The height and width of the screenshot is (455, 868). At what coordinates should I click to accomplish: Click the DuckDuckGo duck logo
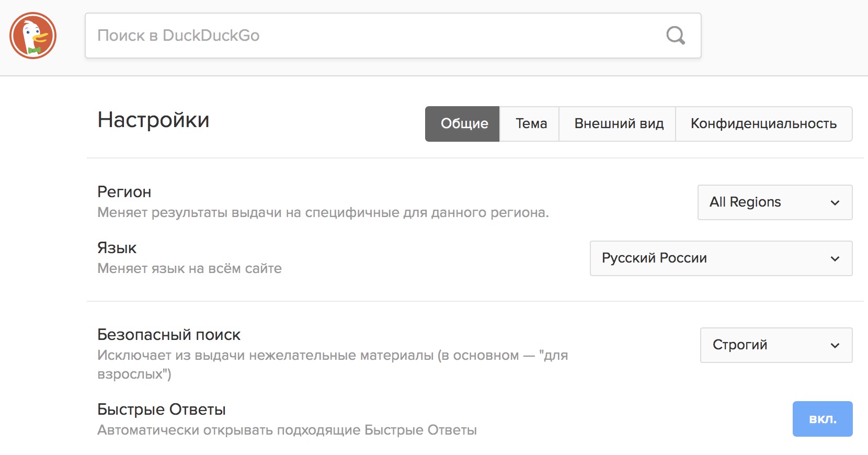(x=33, y=36)
